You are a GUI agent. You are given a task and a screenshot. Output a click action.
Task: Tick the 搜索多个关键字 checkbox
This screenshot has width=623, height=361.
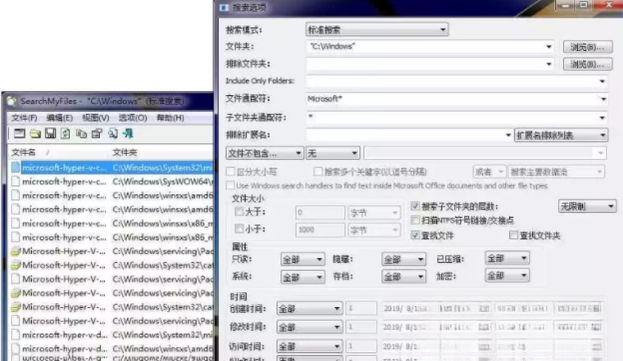tap(317, 172)
